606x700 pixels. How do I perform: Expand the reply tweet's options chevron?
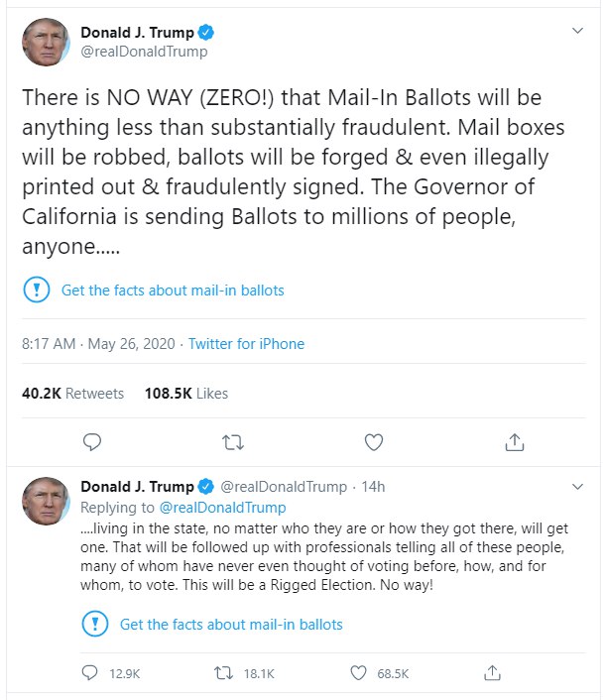tap(579, 487)
